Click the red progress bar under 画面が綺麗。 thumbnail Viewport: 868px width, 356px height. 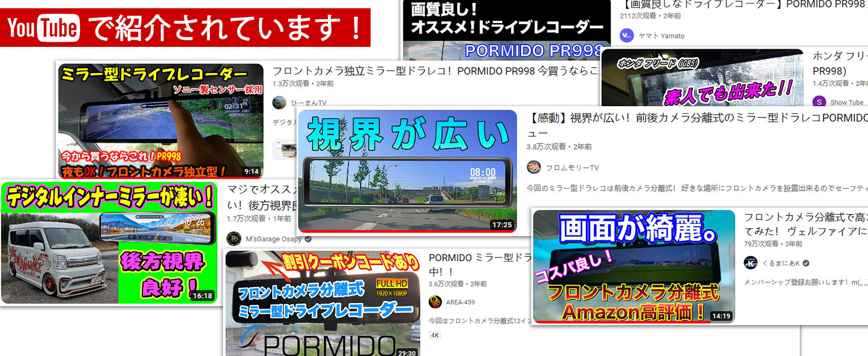point(622,322)
